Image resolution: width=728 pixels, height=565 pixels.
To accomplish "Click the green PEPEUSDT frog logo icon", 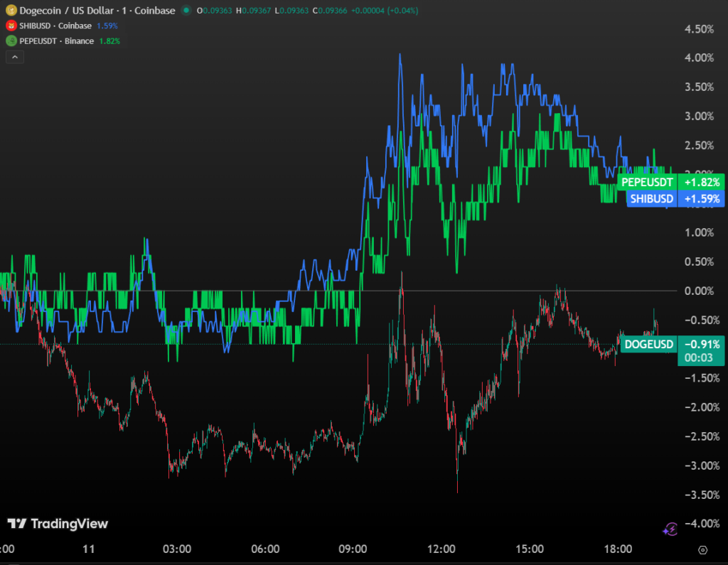I will [x=11, y=41].
